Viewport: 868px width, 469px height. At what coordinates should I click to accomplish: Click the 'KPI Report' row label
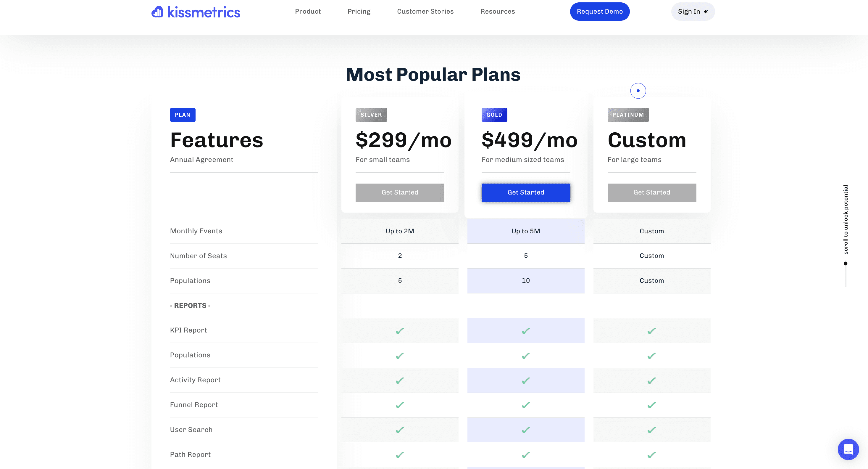click(188, 330)
